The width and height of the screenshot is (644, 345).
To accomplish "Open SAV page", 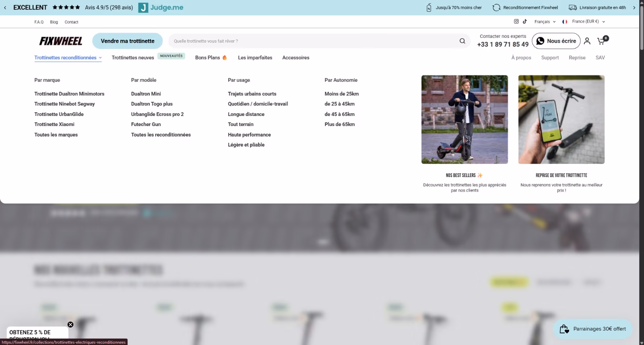I will pyautogui.click(x=600, y=58).
